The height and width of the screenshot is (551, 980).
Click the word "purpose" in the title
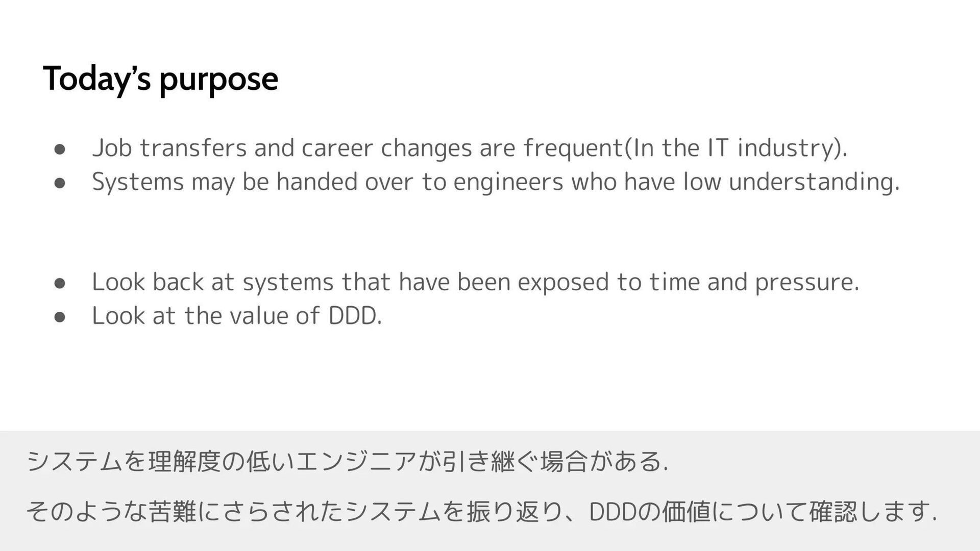click(219, 81)
